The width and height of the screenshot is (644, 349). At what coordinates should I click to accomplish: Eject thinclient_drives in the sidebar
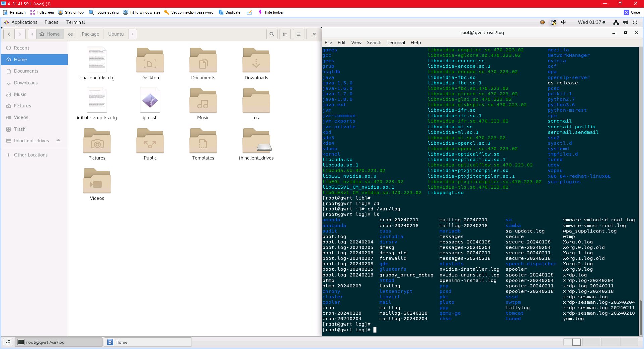pos(59,141)
